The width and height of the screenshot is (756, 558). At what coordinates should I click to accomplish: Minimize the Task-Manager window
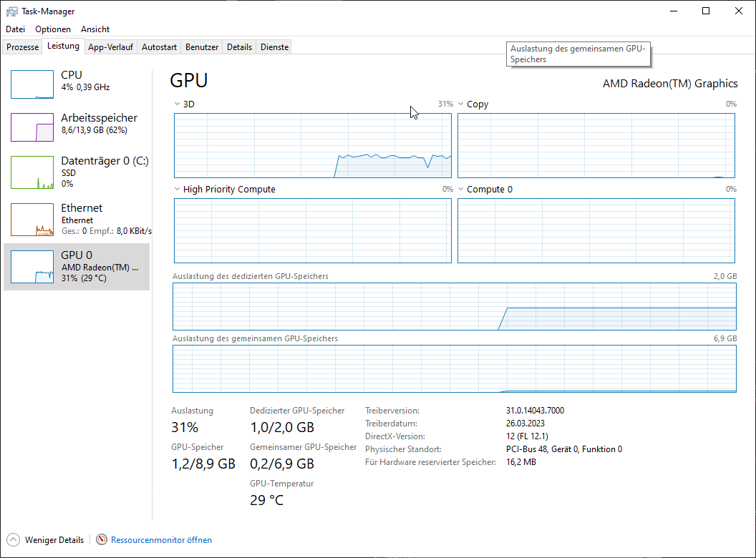tap(674, 11)
